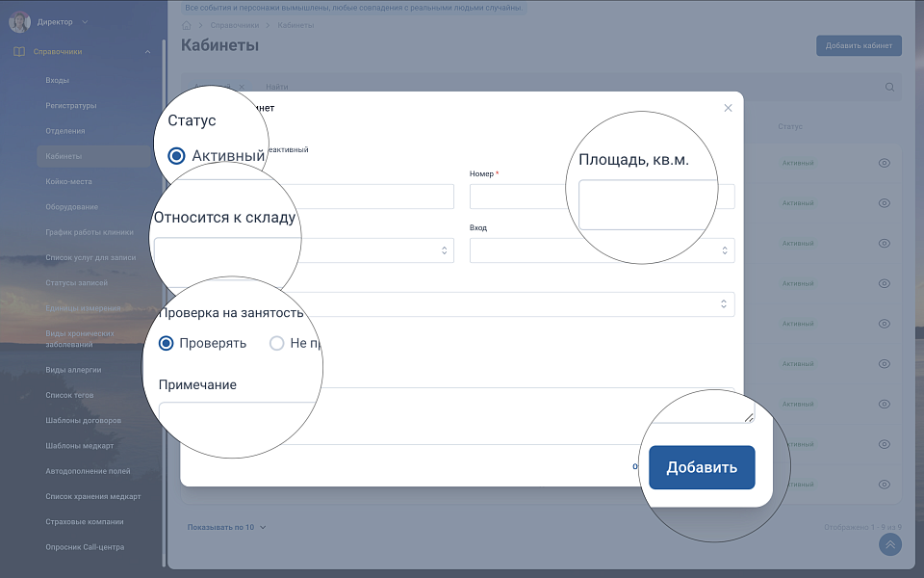Go to Оборудование sidebar item

(x=71, y=207)
